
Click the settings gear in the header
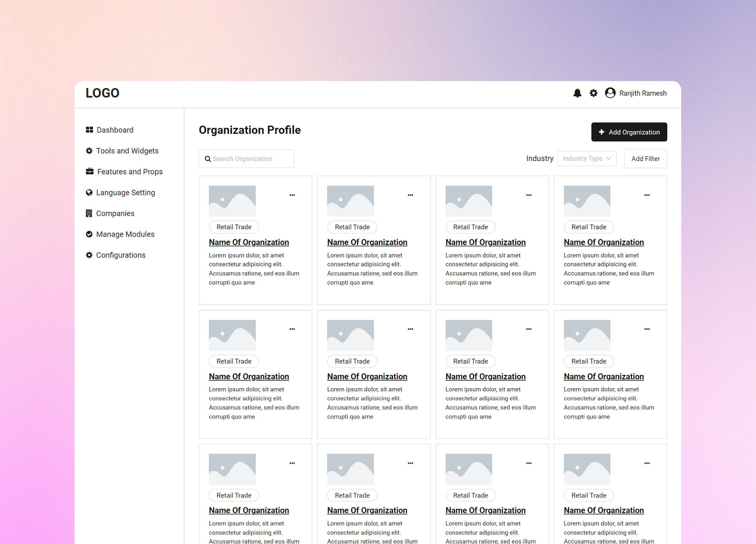coord(594,93)
